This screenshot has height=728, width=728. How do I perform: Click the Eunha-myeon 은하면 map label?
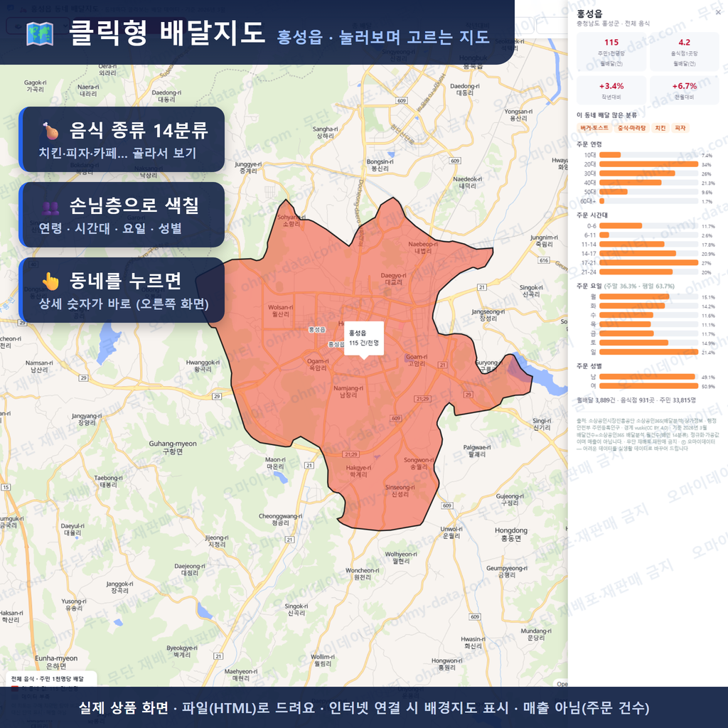click(x=55, y=662)
